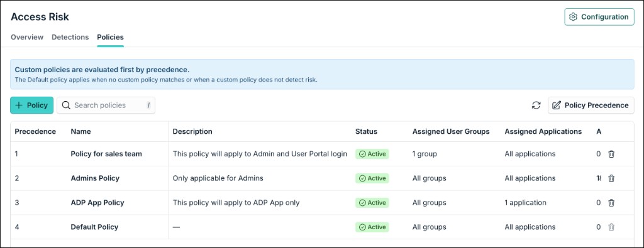Click Active status of Admins Policy
Image resolution: width=644 pixels, height=248 pixels.
[372, 178]
